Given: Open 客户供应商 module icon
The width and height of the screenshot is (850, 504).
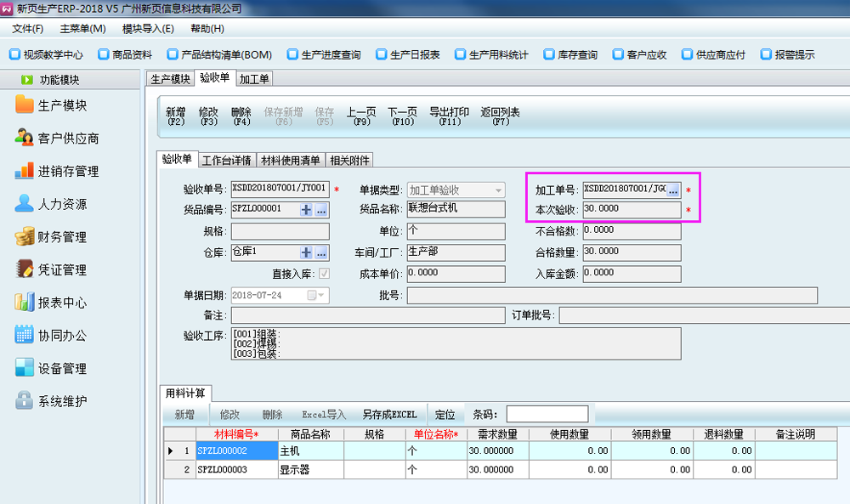Looking at the screenshot, I should click(24, 138).
